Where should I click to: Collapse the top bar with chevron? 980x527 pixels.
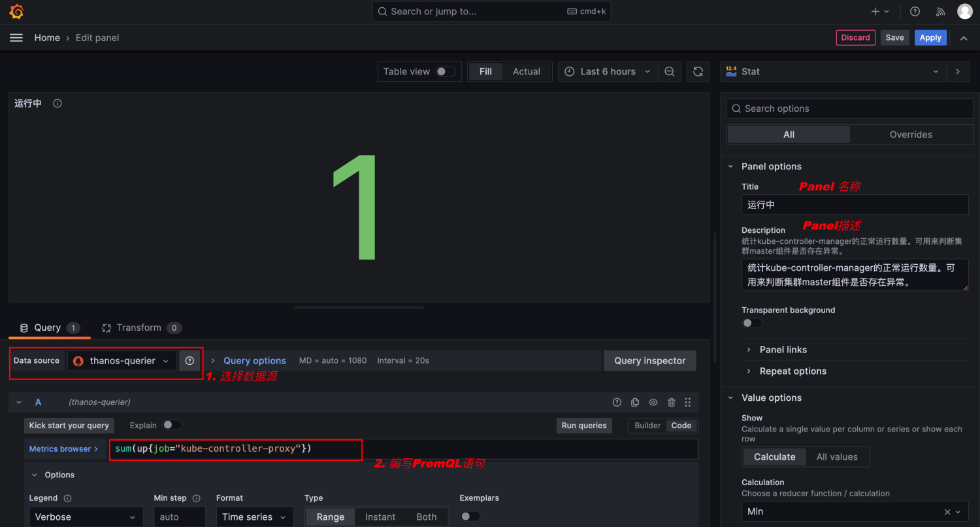pyautogui.click(x=964, y=38)
